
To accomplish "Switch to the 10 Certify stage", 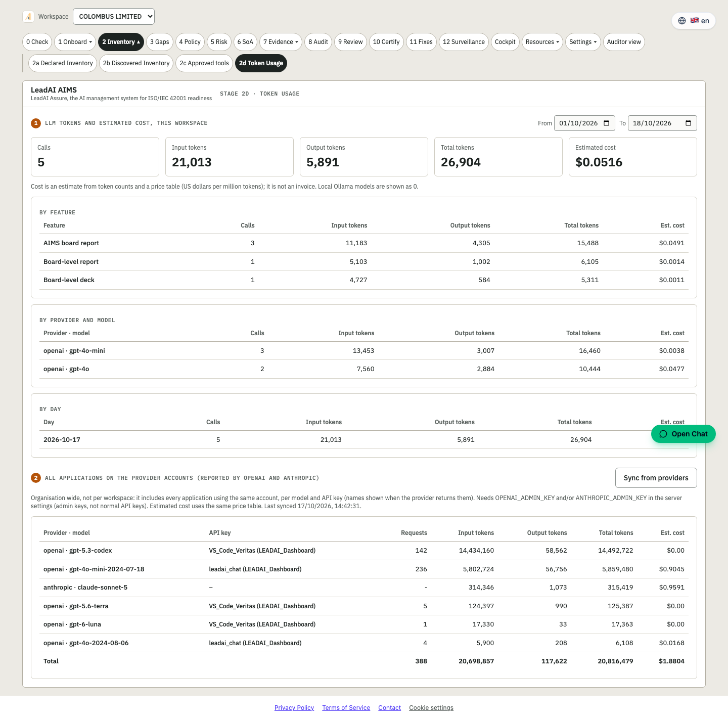I will coord(386,42).
